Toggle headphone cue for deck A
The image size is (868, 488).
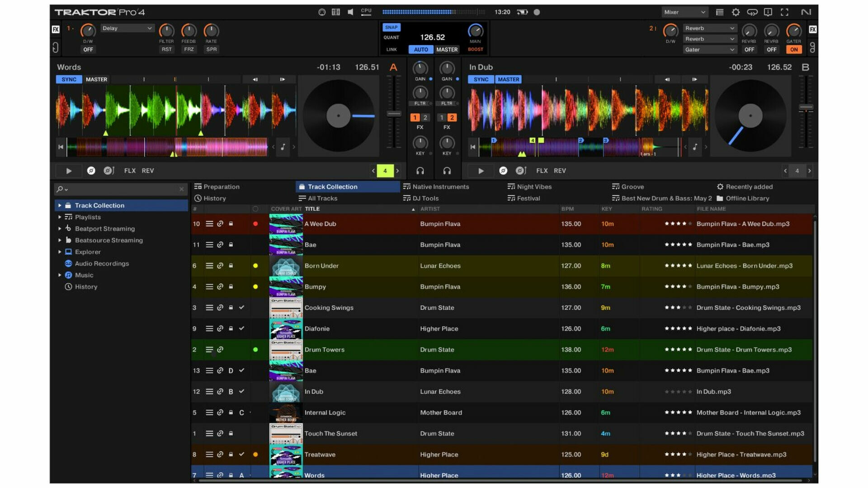(x=420, y=171)
